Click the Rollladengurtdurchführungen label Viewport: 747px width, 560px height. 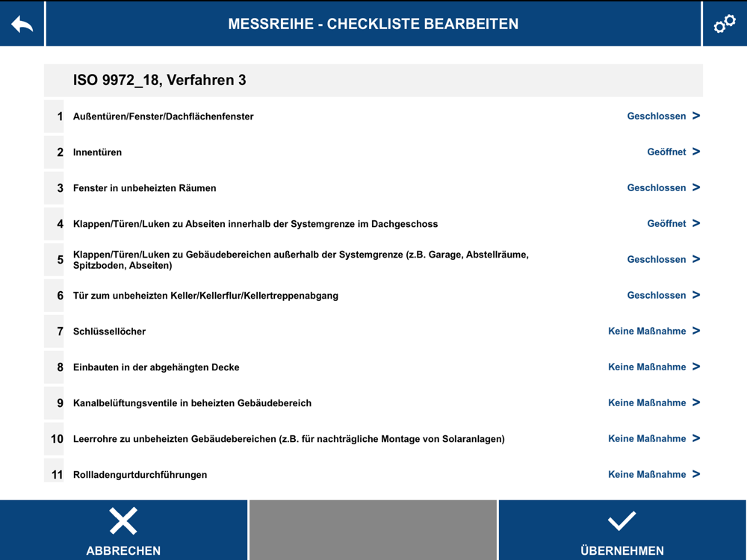click(140, 475)
